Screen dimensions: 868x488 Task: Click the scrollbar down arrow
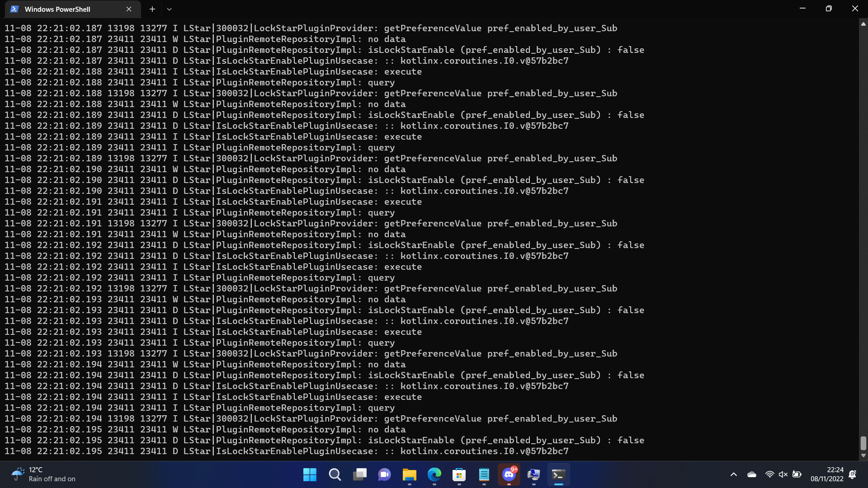[863, 455]
